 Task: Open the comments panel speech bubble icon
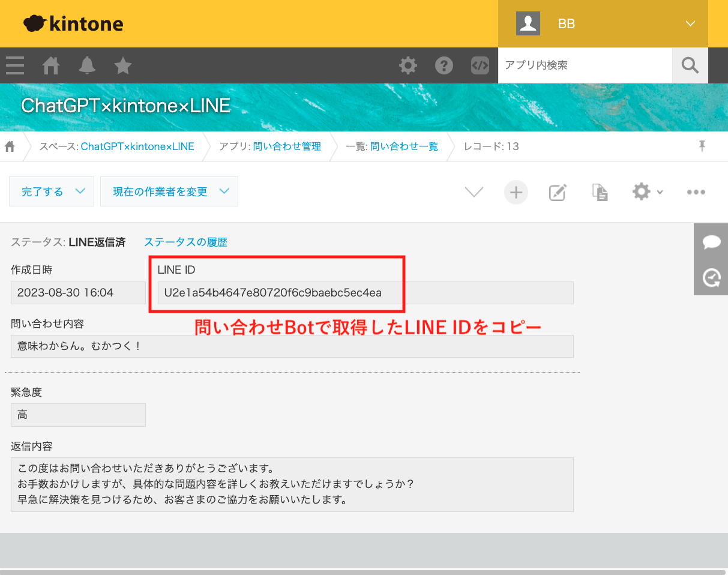click(x=711, y=242)
